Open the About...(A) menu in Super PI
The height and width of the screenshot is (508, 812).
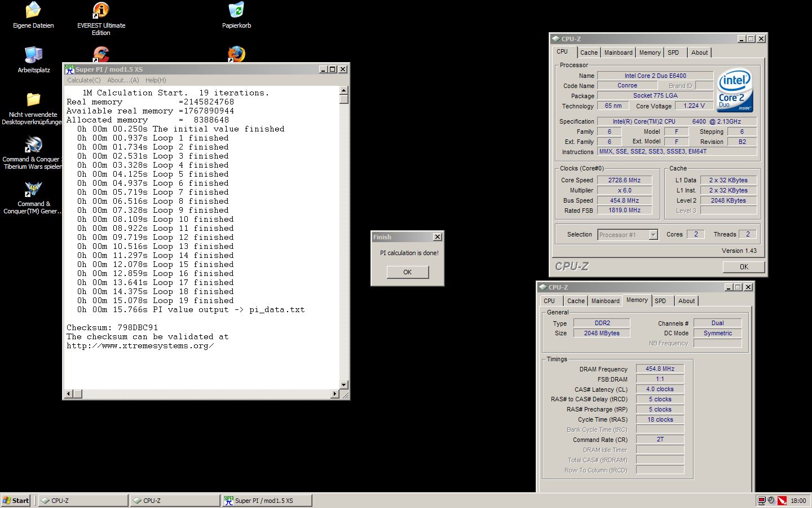point(123,80)
